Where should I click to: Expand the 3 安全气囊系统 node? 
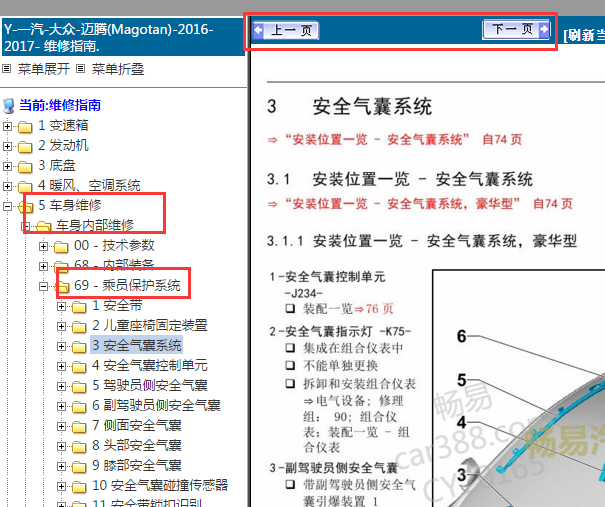pyautogui.click(x=61, y=346)
